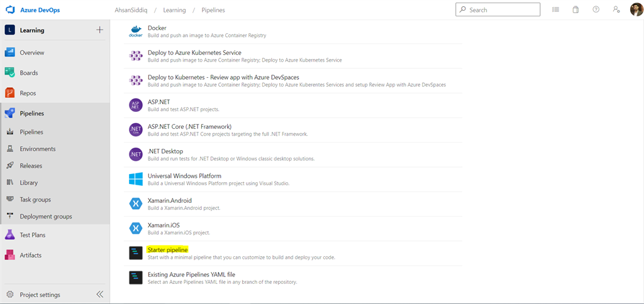
Task: Click the Universal Windows Platform Windows icon
Action: [136, 179]
